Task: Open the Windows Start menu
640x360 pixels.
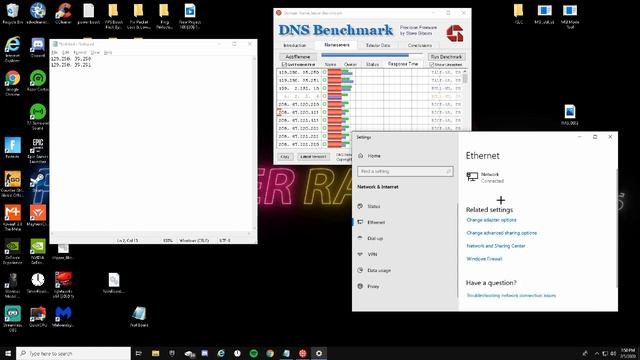Action: [x=8, y=353]
